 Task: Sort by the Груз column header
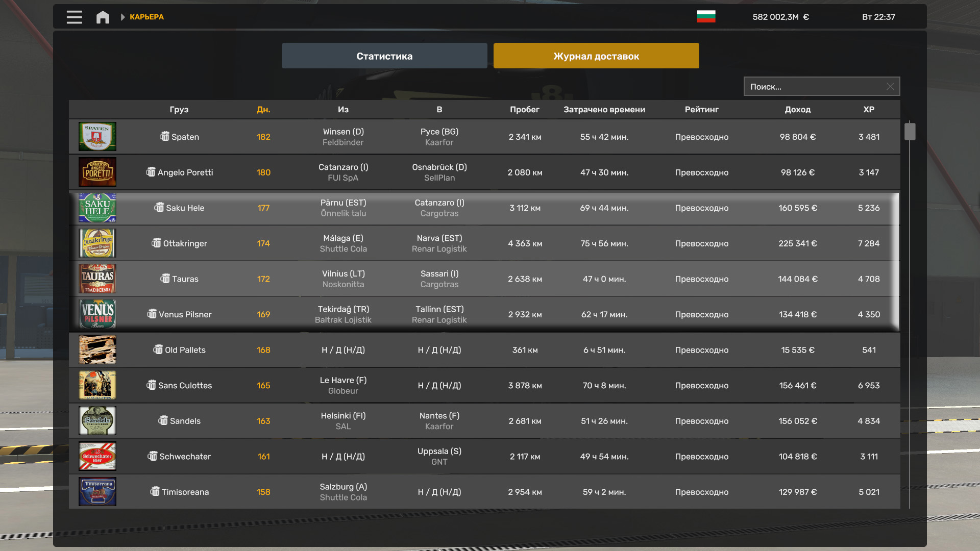pos(179,109)
